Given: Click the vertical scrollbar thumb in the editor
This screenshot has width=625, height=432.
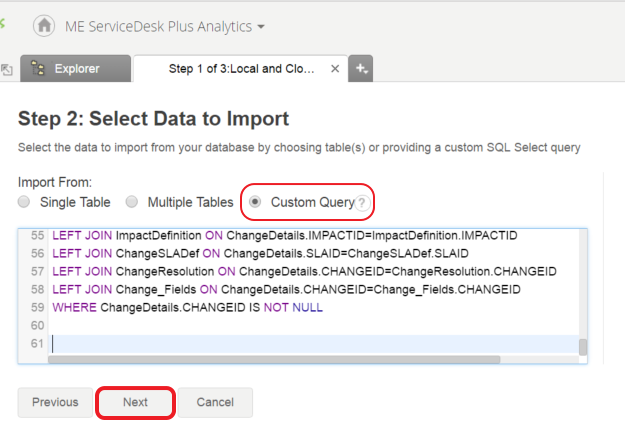Looking at the screenshot, I should click(582, 346).
